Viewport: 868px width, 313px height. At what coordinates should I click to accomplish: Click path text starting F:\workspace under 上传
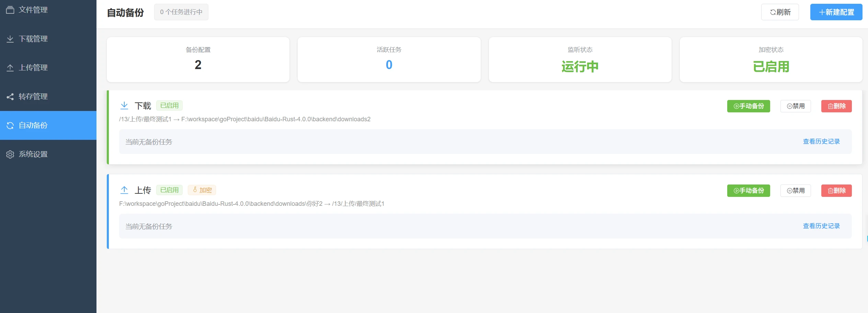click(252, 204)
